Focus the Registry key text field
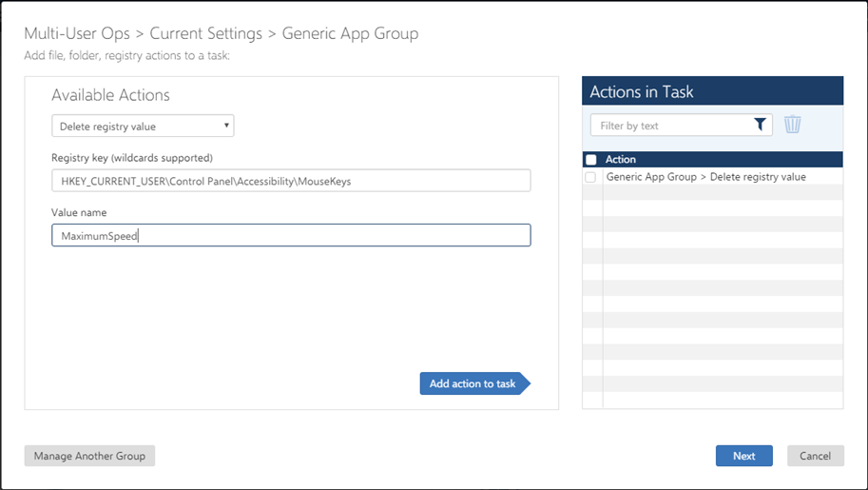Image resolution: width=868 pixels, height=490 pixels. pos(291,181)
